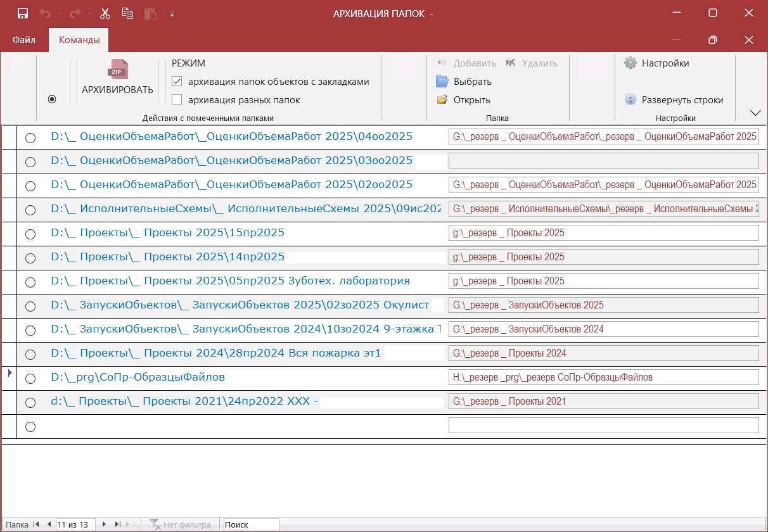Click the ZIP АРХИВИРОВАТЬ icon
The width and height of the screenshot is (768, 532).
pos(117,70)
